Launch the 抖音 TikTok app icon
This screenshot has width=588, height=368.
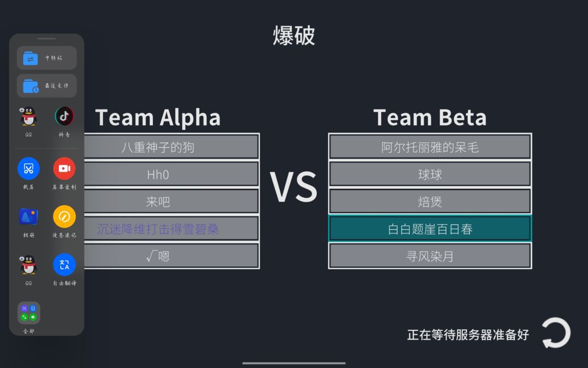coord(64,116)
